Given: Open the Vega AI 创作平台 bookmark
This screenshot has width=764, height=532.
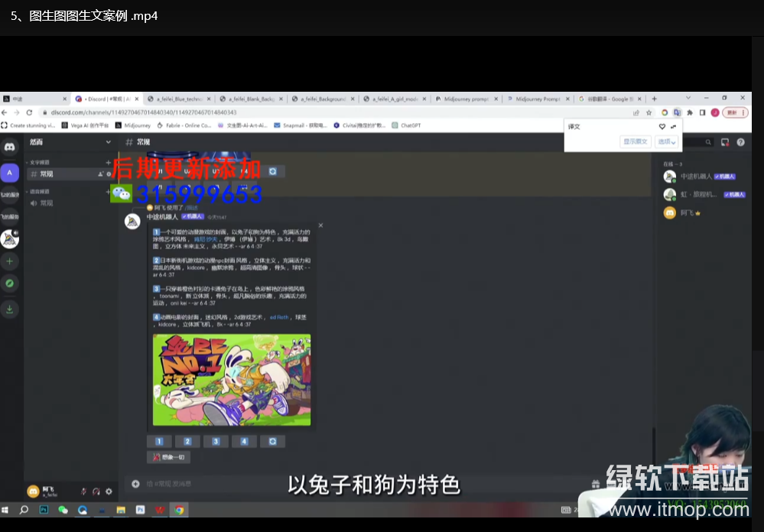Looking at the screenshot, I should [85, 125].
